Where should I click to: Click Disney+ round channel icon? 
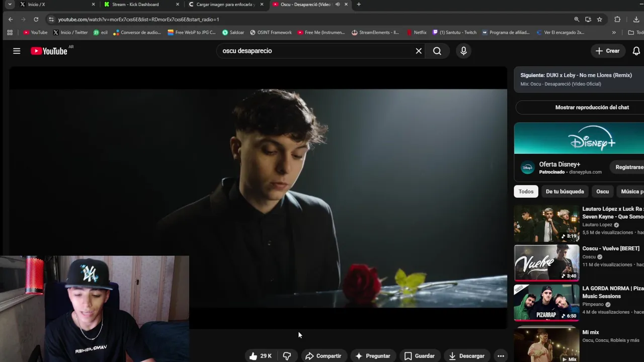point(527,168)
